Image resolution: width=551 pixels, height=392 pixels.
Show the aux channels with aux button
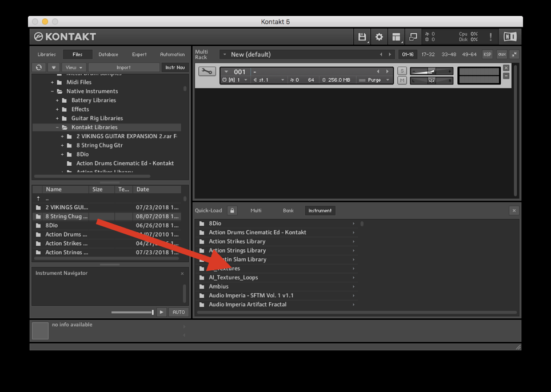[x=501, y=54]
